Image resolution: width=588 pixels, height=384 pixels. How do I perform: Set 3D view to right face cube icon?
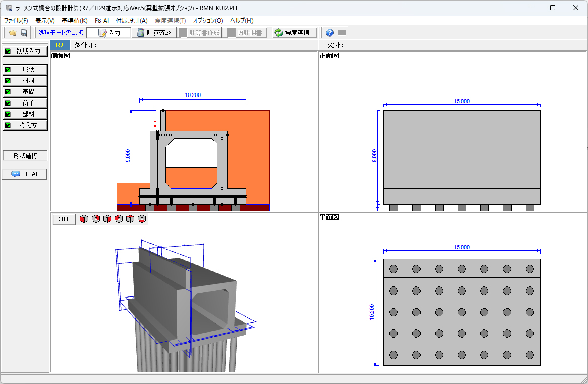click(107, 219)
